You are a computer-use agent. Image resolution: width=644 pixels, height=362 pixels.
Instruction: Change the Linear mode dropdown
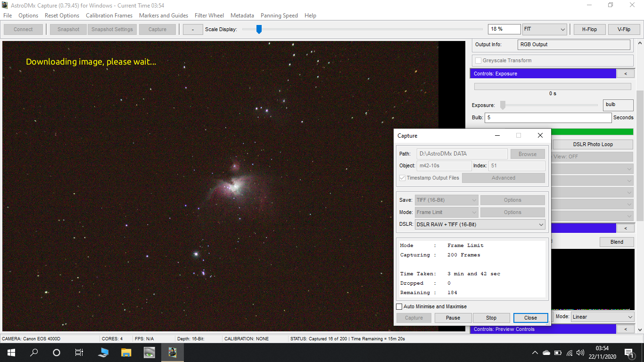tap(603, 317)
